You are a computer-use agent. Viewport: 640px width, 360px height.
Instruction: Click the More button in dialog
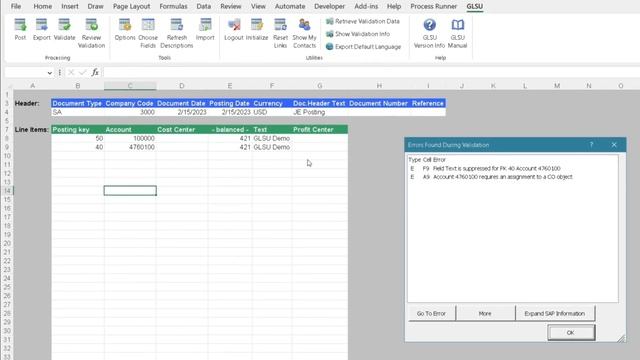[485, 313]
